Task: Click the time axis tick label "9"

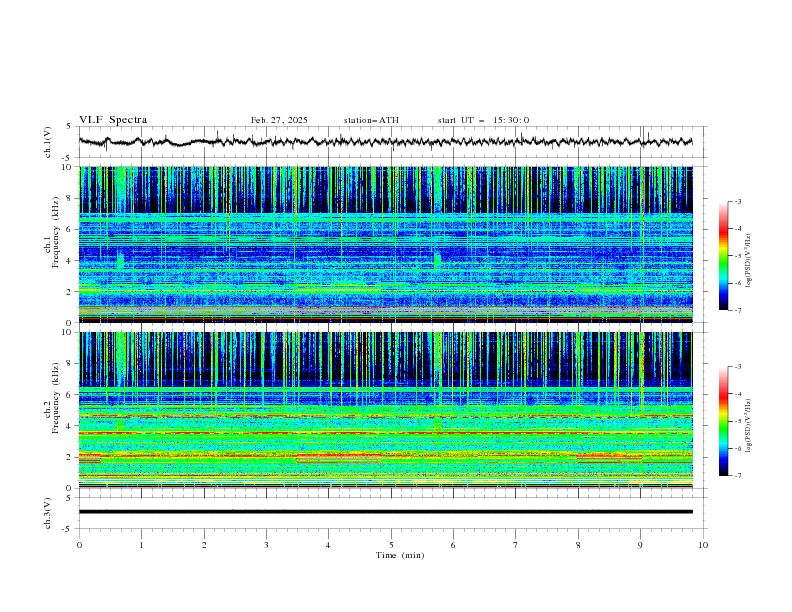Action: pyautogui.click(x=640, y=545)
